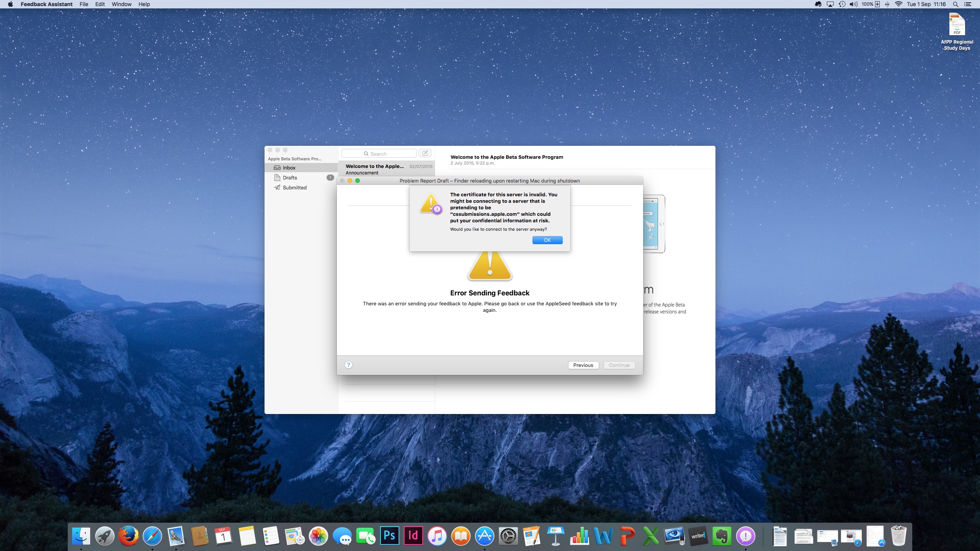Launch Safari from the Dock
980x551 pixels.
152,536
